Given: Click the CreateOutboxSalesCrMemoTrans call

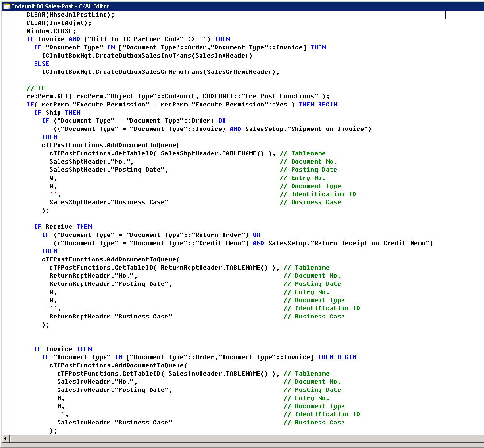Looking at the screenshot, I should point(160,71).
